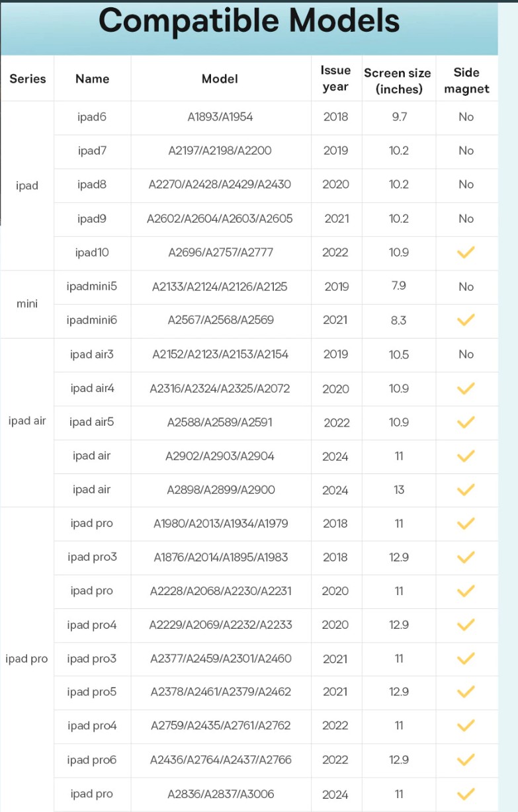Click the checkmark beside model A2898/A2899/A2900
Viewport: 518px width, 812px height.
click(x=466, y=489)
